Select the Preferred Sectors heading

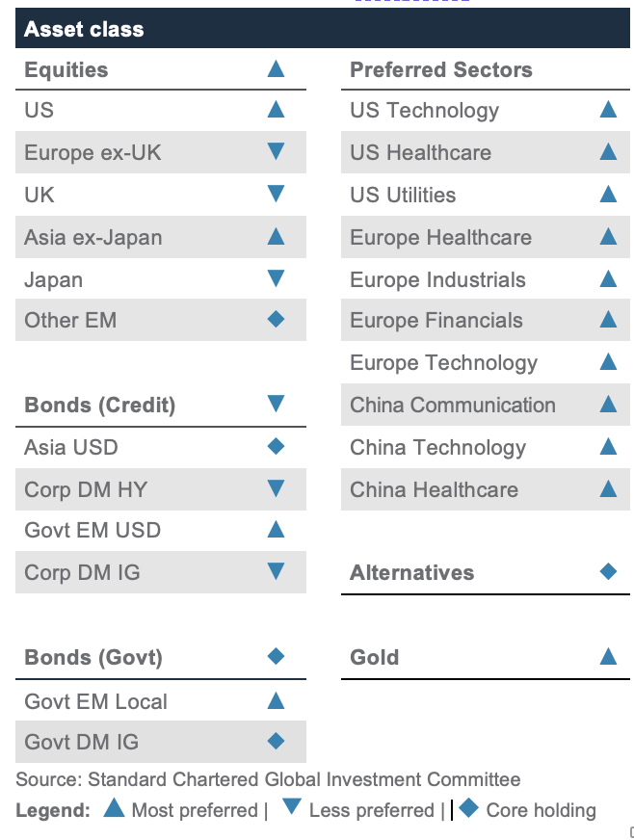(x=440, y=69)
